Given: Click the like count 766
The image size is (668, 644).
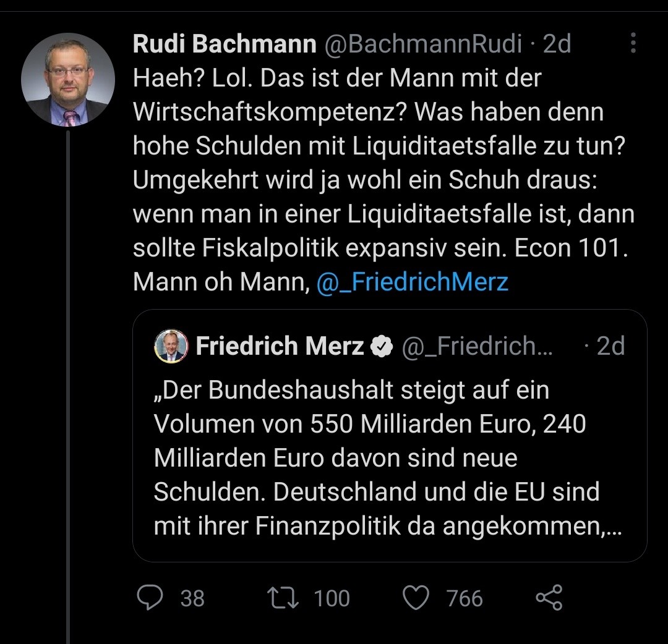Looking at the screenshot, I should pos(464,598).
